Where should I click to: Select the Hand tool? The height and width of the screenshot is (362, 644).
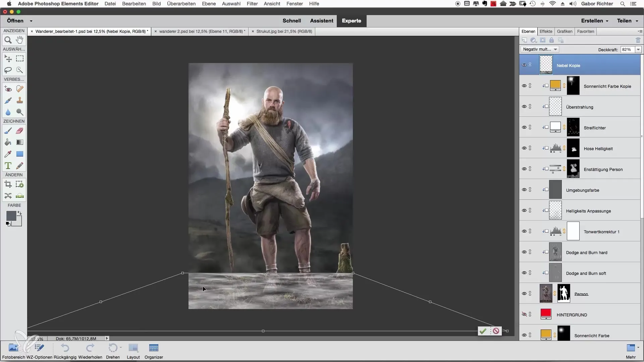point(20,40)
